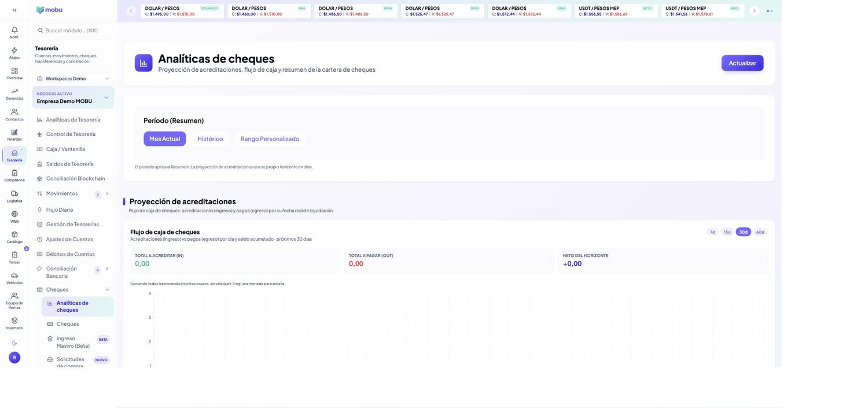The width and height of the screenshot is (868, 408).
Task: Click the Actualizar button
Action: [742, 63]
